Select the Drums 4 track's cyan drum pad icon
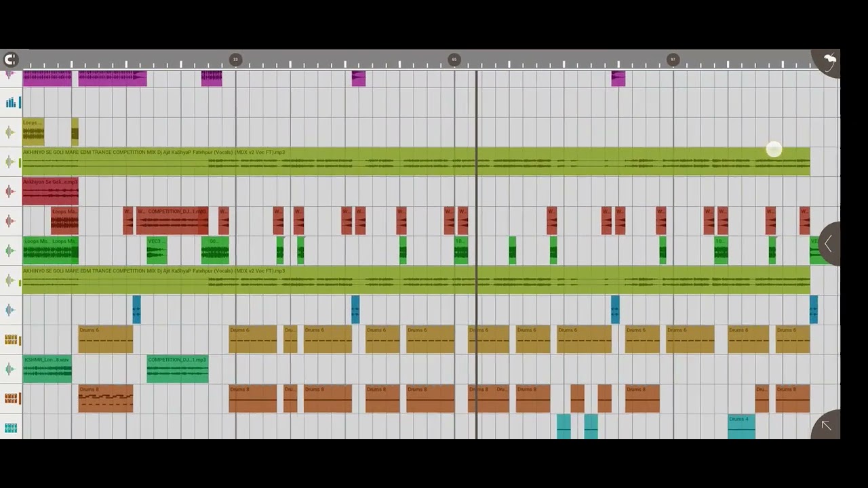The height and width of the screenshot is (488, 868). coord(10,428)
